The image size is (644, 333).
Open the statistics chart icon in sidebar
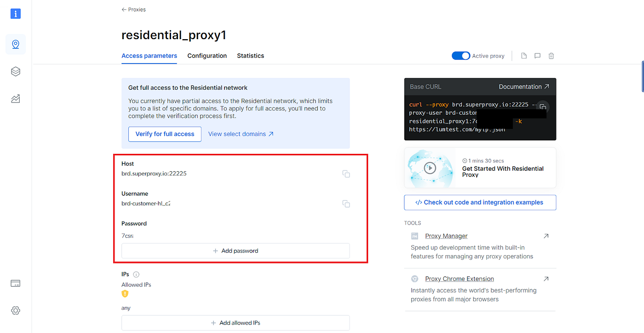[x=15, y=99]
